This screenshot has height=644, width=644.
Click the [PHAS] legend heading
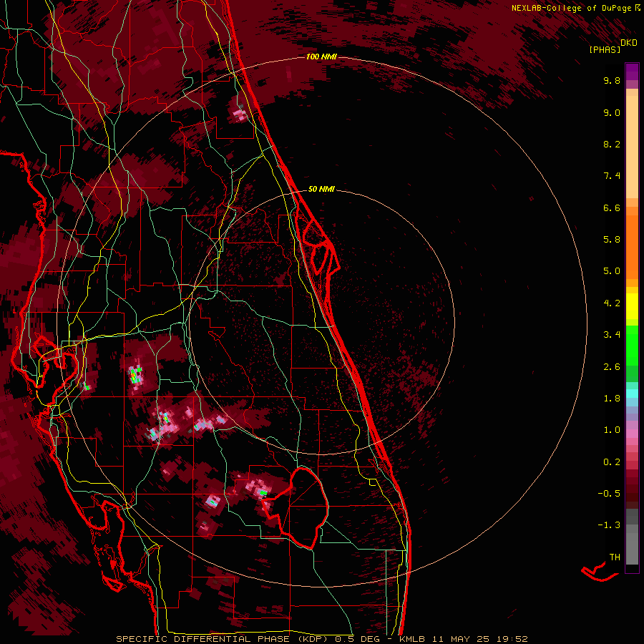605,49
